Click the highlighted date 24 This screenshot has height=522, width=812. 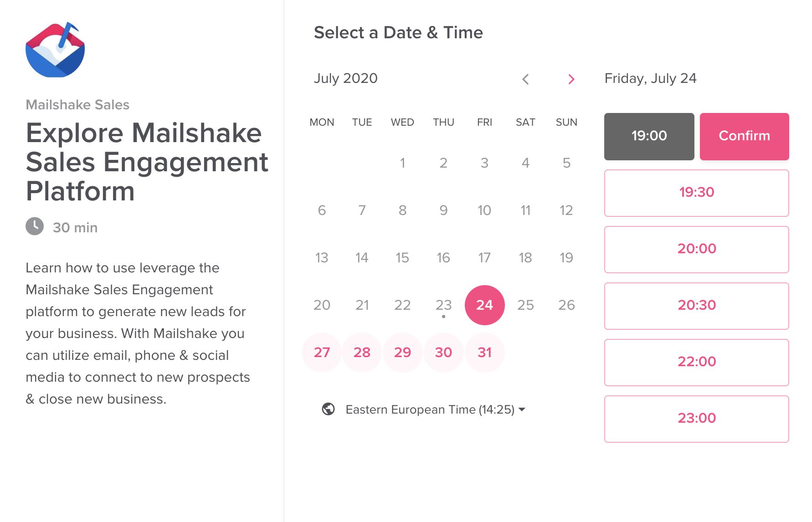[484, 305]
